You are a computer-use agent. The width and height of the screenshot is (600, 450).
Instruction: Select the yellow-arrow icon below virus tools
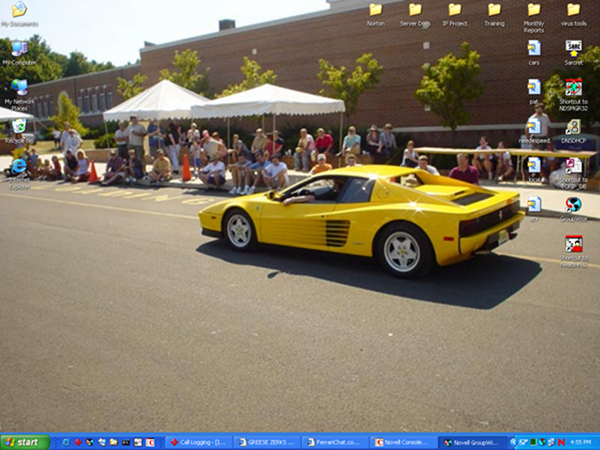(x=574, y=53)
